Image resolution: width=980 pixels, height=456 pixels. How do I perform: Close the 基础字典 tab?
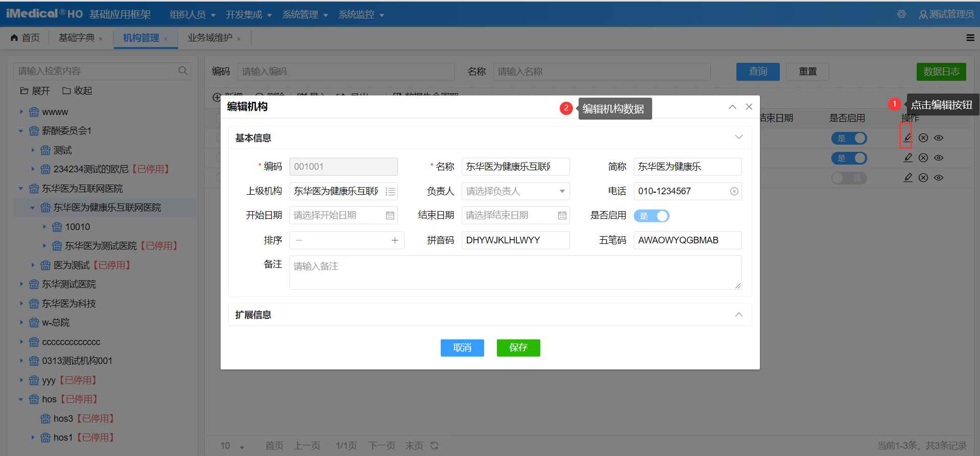101,39
